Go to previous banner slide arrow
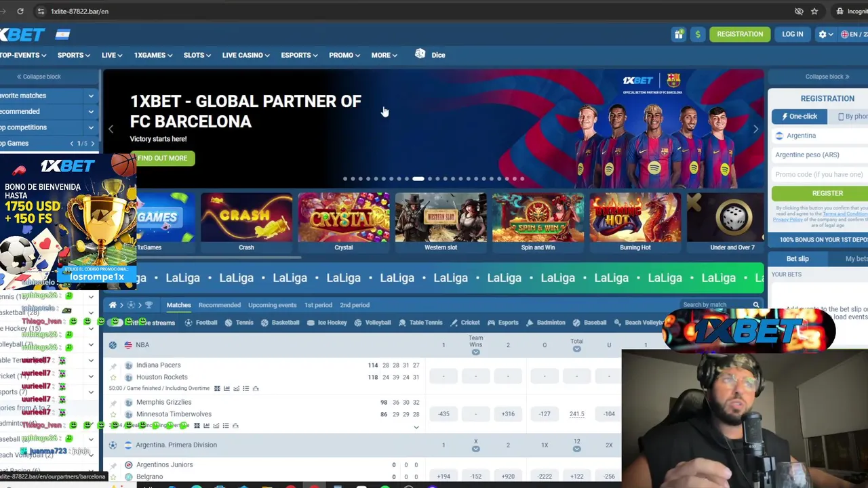This screenshot has height=488, width=868. [x=111, y=129]
